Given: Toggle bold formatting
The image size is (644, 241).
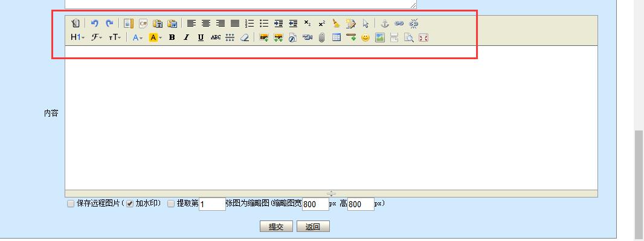Looking at the screenshot, I should pyautogui.click(x=172, y=37).
